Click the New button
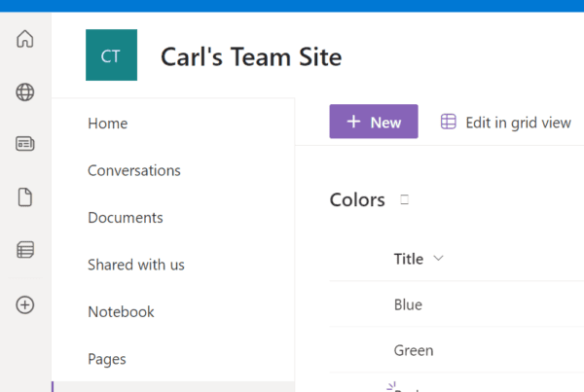Image resolution: width=584 pixels, height=392 pixels. click(x=374, y=122)
